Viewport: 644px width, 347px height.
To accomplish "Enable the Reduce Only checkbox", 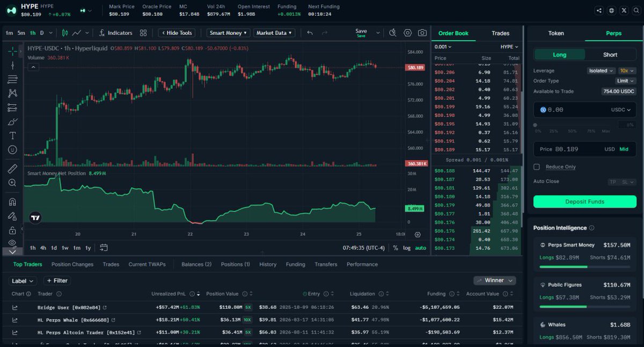I will pos(537,167).
